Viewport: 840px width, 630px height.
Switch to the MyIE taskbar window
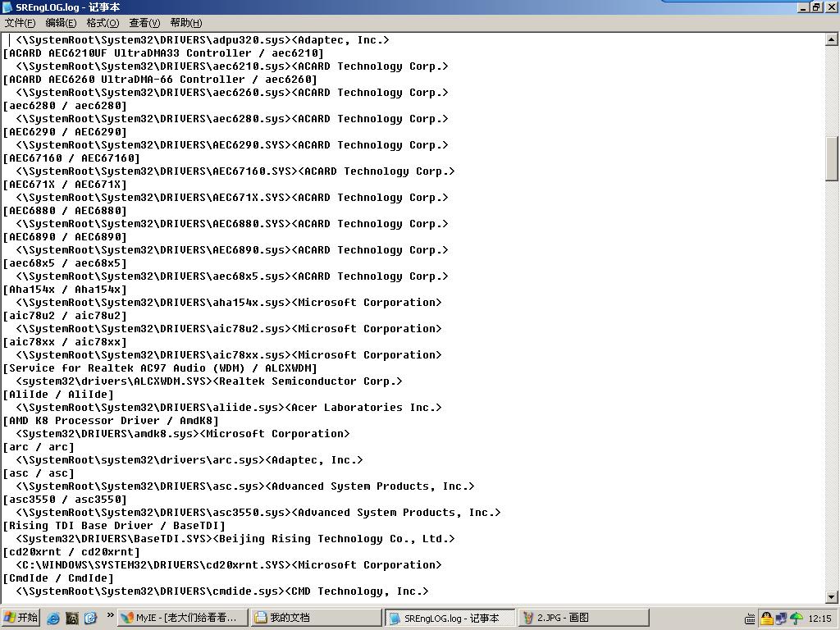183,618
